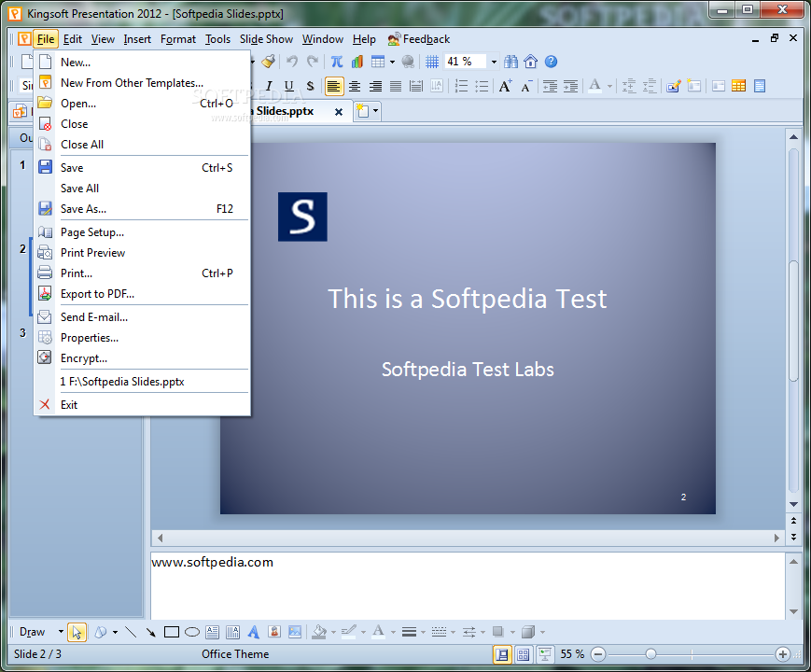The height and width of the screenshot is (672, 811).
Task: Decrease font size with A- icon
Action: tap(526, 86)
